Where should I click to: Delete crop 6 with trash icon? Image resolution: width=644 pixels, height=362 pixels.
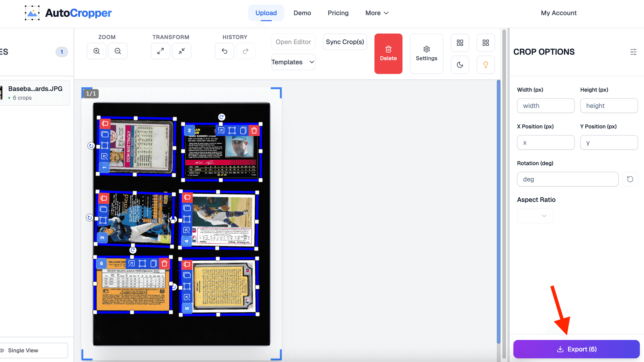coord(164,263)
